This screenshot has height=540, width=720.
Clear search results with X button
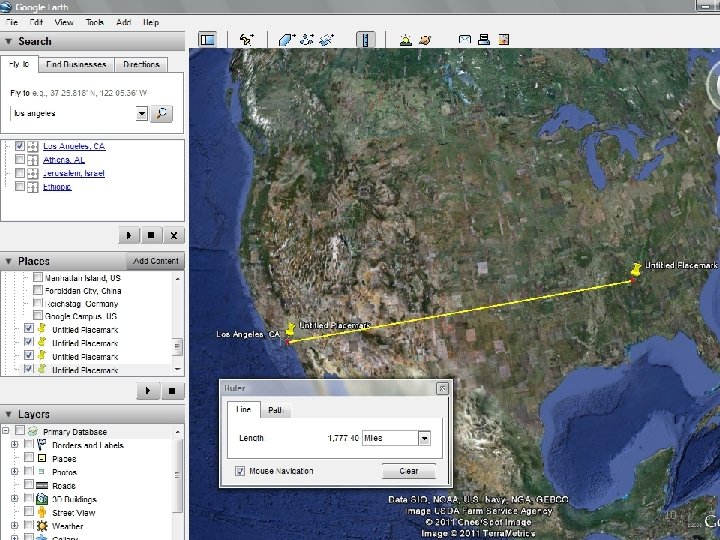[x=174, y=236]
